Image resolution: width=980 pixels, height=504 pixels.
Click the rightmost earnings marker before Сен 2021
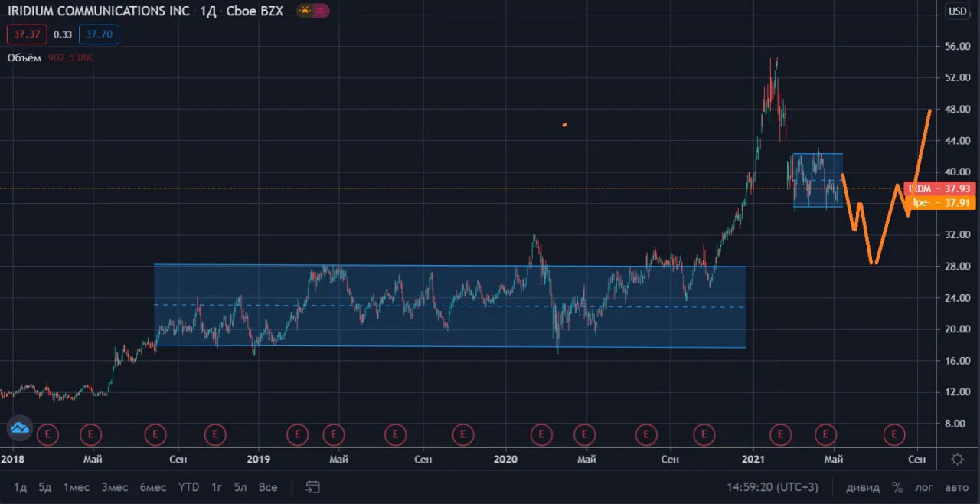(893, 434)
